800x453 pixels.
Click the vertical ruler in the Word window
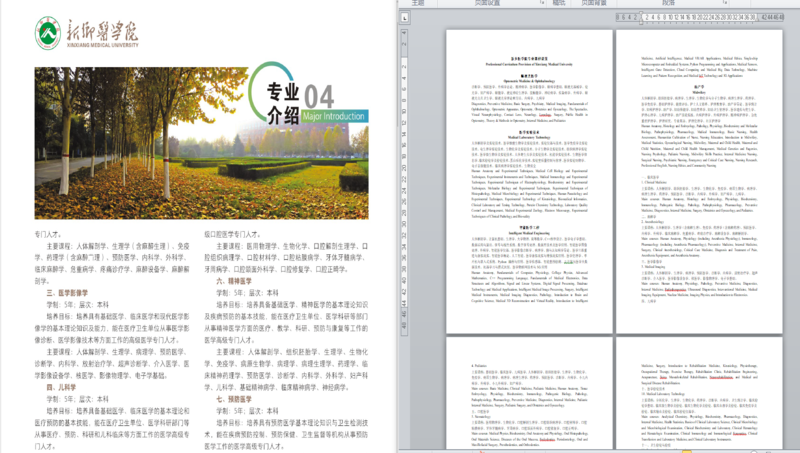[x=404, y=182]
